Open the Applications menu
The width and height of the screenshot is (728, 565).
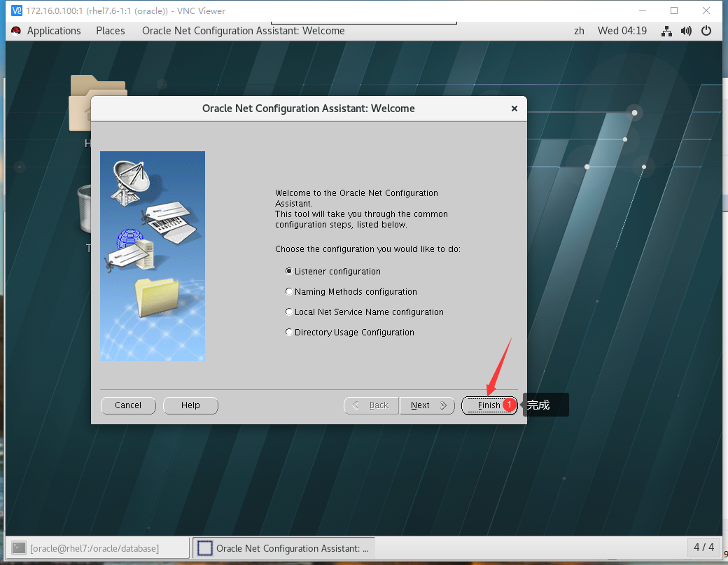54,31
